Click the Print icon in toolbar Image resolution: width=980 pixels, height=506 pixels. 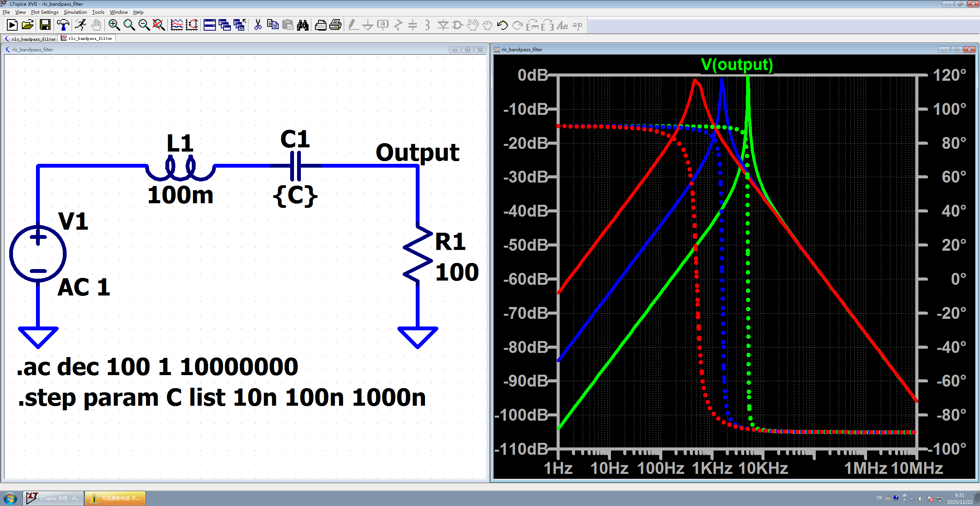[335, 25]
